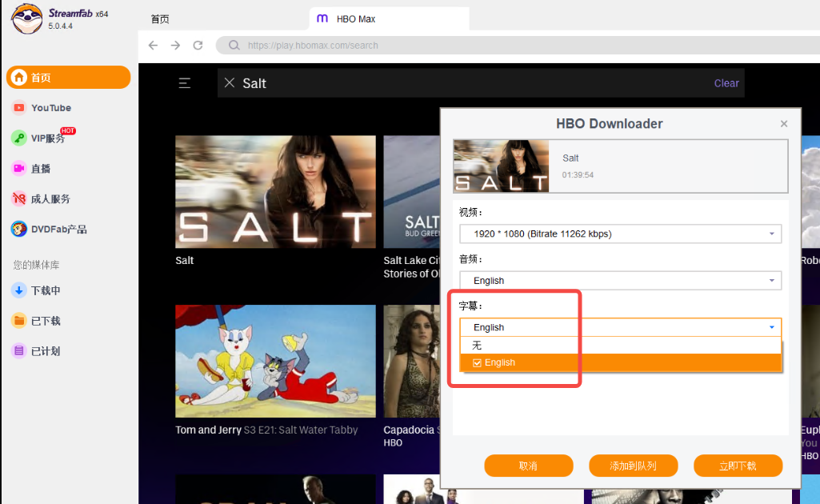820x504 pixels.
Task: Open the 直播 live streaming icon
Action: [x=19, y=168]
